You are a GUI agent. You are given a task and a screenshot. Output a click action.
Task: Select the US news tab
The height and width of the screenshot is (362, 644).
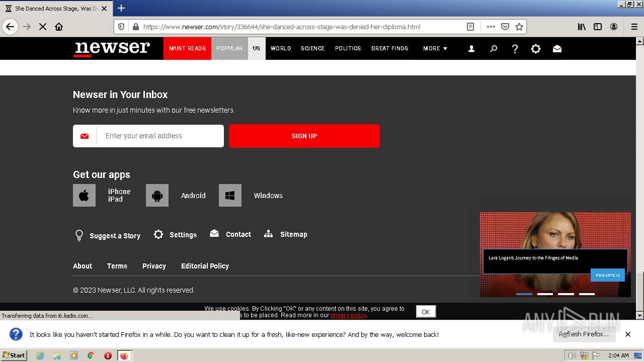257,49
